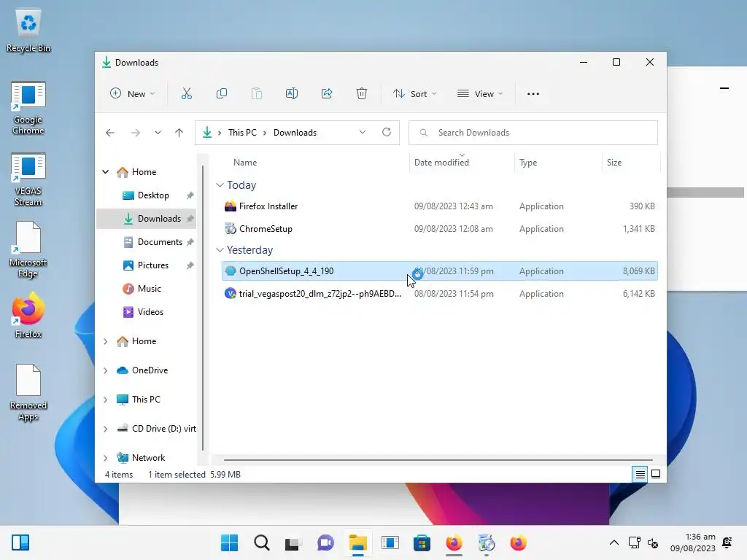Open recent locations dropdown chevron
This screenshot has width=747, height=560.
(x=158, y=133)
